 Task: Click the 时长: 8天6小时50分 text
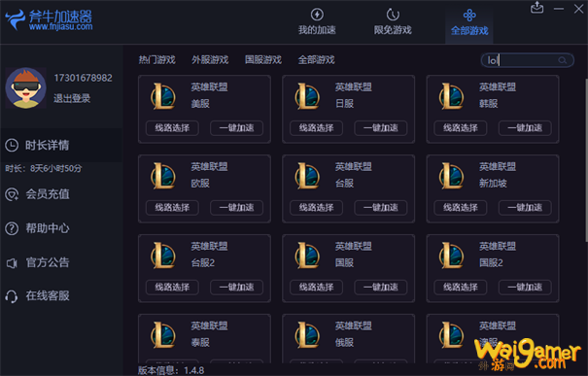[44, 169]
